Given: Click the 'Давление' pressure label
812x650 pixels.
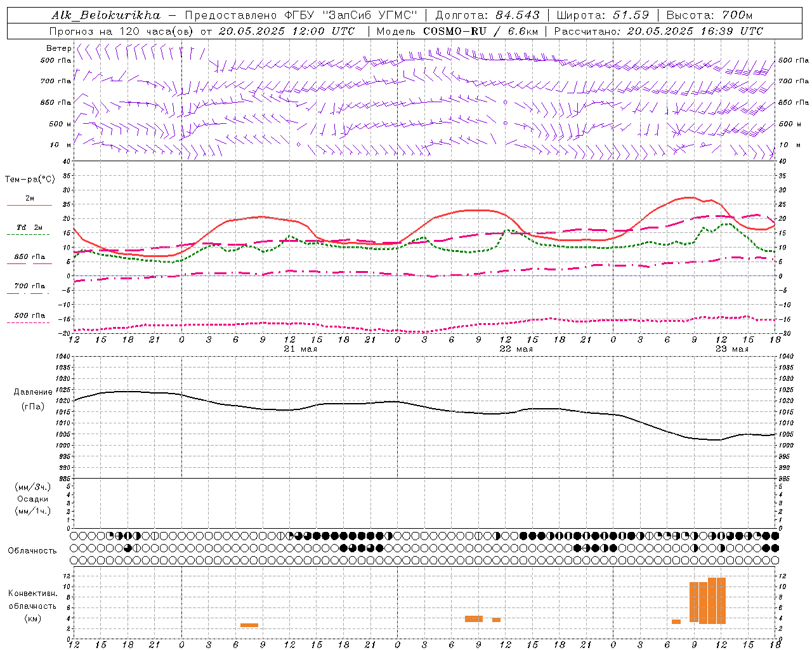Looking at the screenshot, I should pos(33,392).
